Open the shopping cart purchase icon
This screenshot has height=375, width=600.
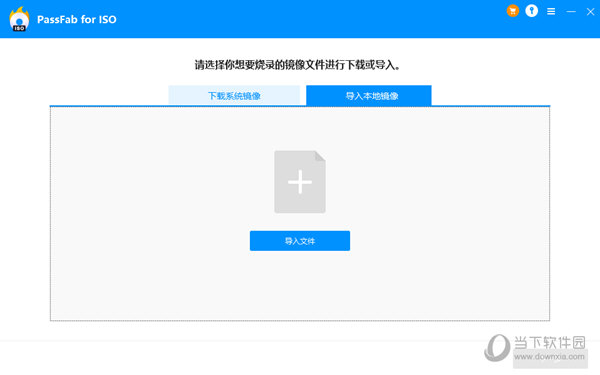(x=513, y=11)
